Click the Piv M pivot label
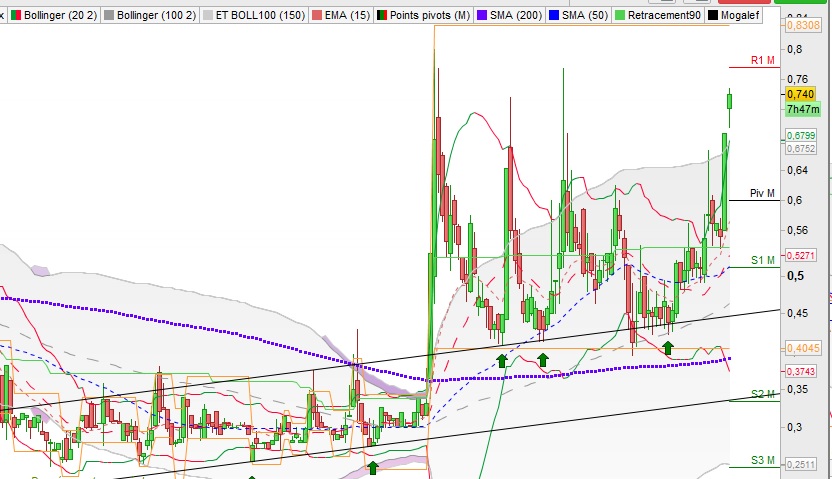 pos(762,193)
